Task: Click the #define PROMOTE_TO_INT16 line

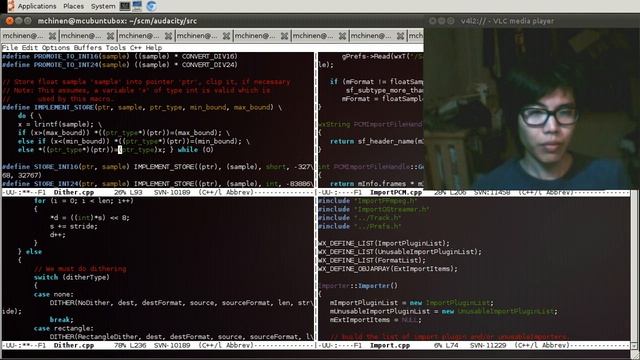Action: [120, 56]
